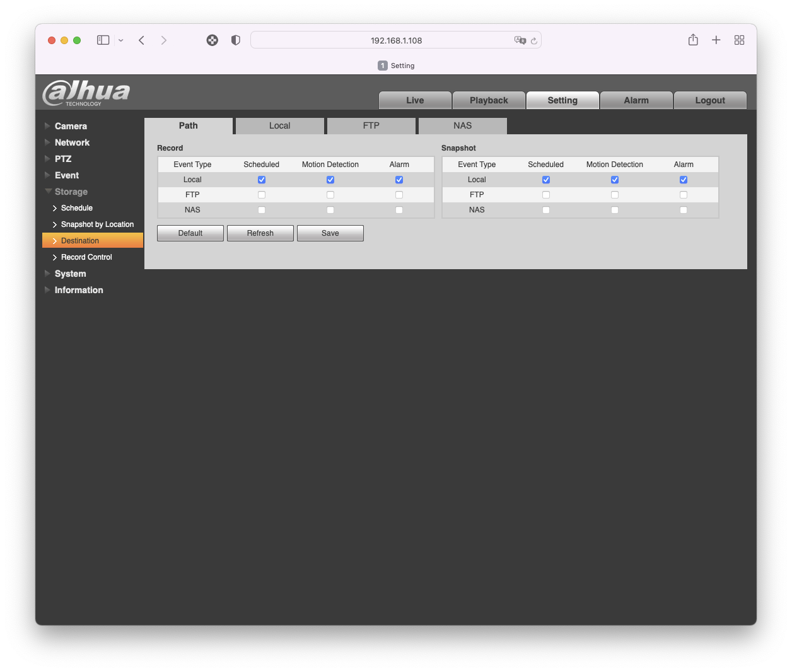Screen dimensions: 792x672
Task: Open Record Control item
Action: click(x=86, y=257)
